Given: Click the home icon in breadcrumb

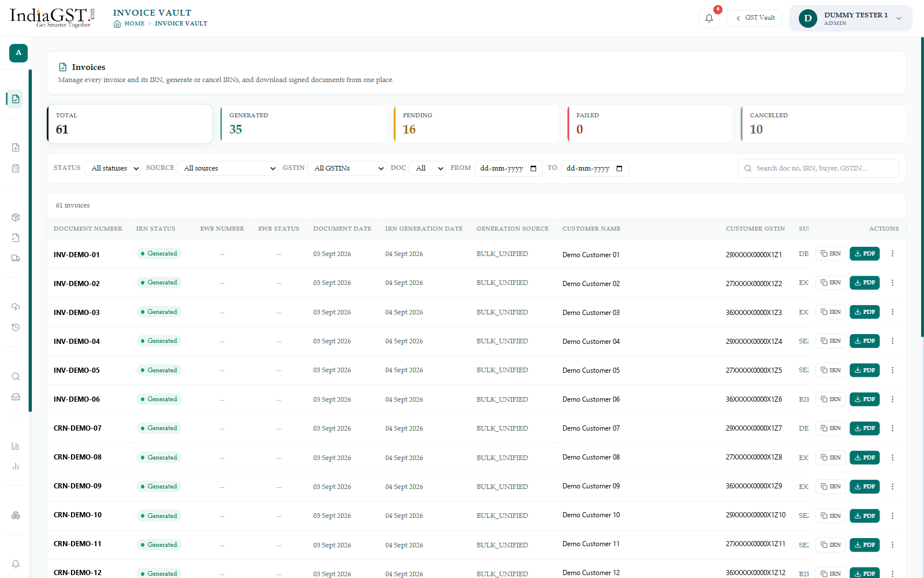Looking at the screenshot, I should (117, 24).
